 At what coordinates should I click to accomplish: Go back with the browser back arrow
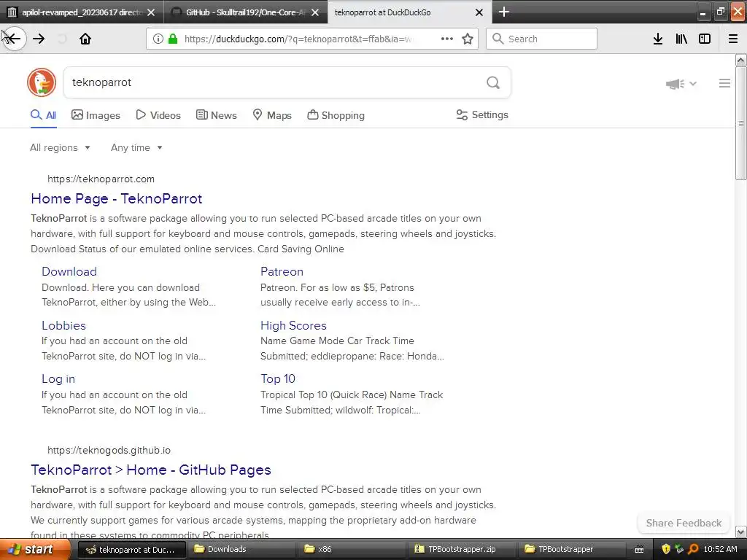[14, 39]
